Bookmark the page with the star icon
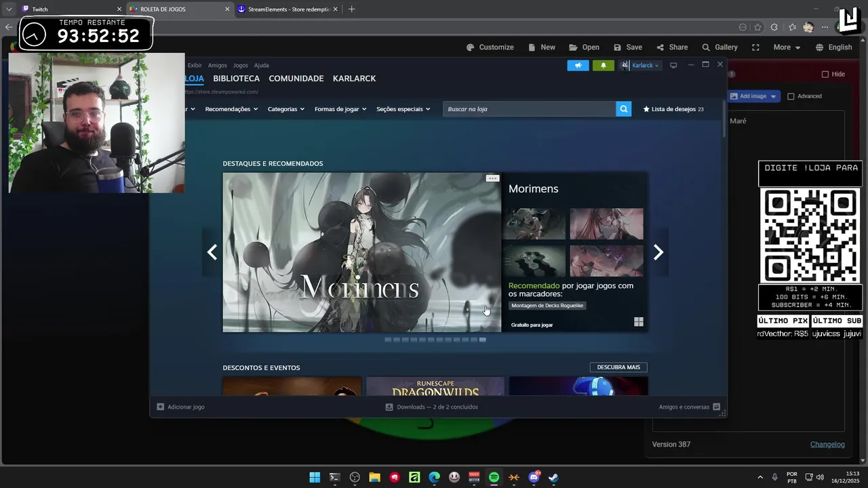The image size is (868, 488). (757, 27)
